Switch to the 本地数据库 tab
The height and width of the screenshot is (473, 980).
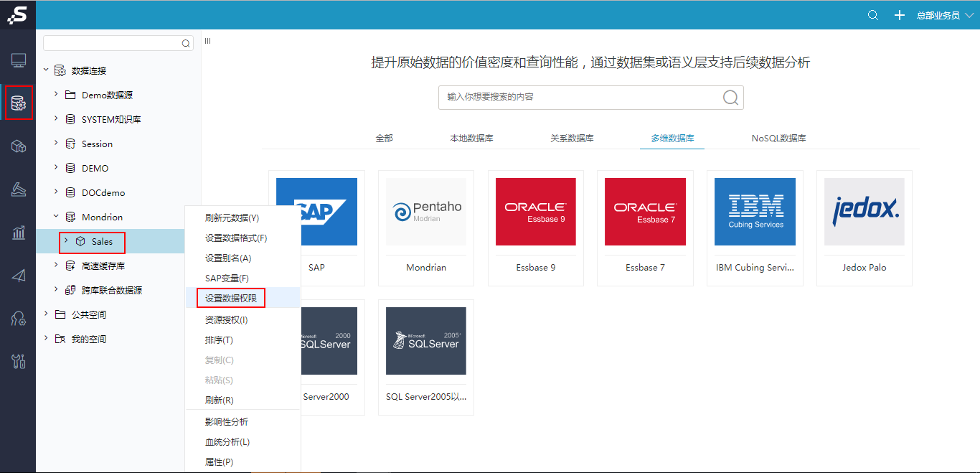471,138
